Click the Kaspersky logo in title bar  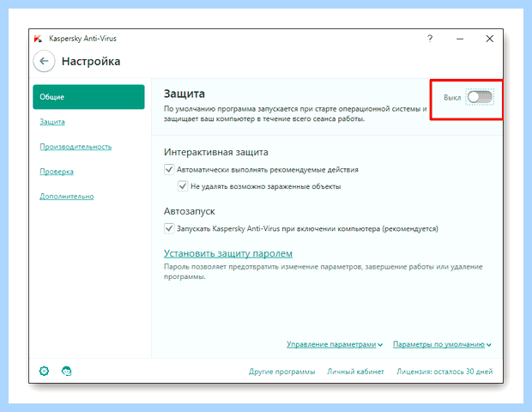38,39
